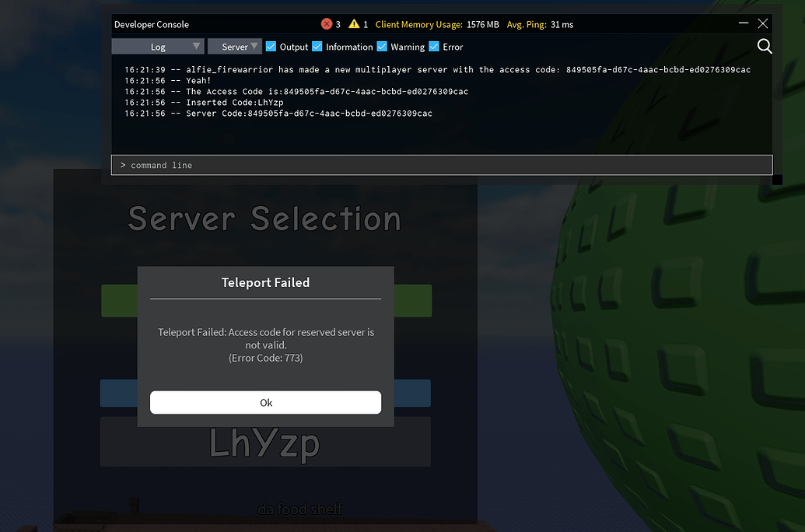Click the console resize handle corner
Viewport: 805px width, 532px height.
[x=776, y=180]
